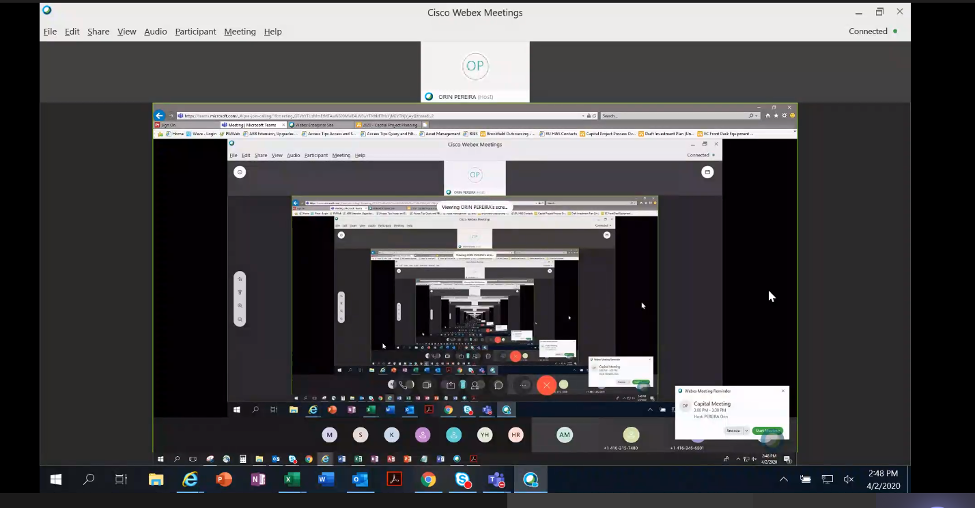The height and width of the screenshot is (508, 977).
Task: Open share-content icon in shared controls
Action: (450, 385)
